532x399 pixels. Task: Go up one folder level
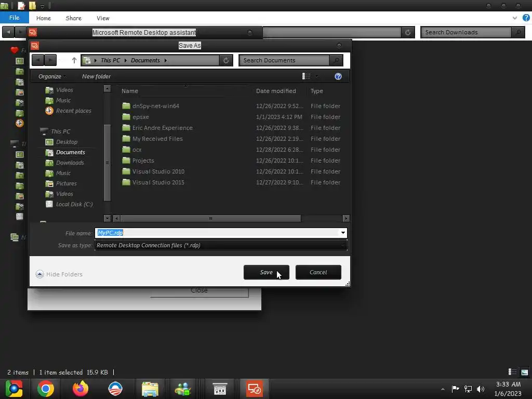coord(74,60)
